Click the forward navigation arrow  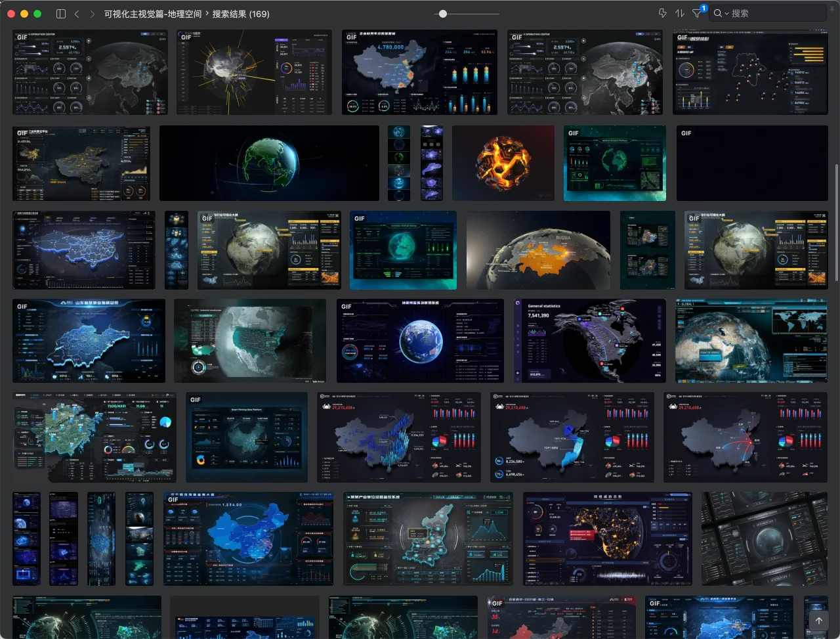(92, 14)
